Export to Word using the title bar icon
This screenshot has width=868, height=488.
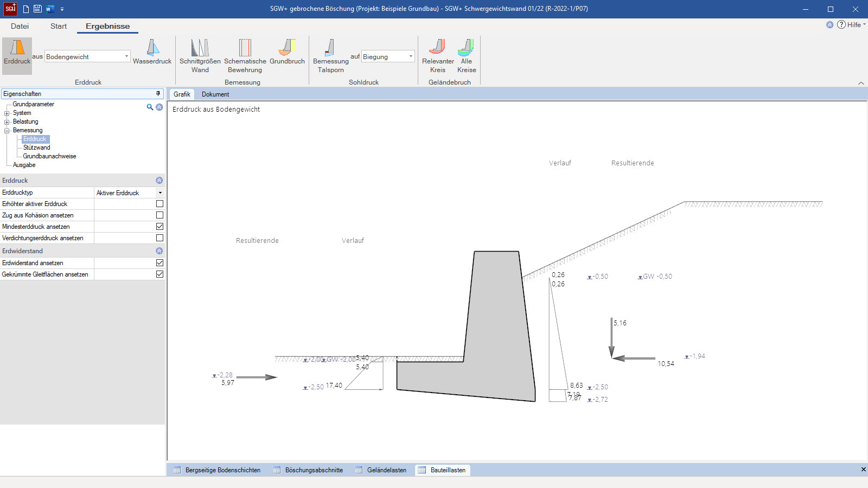(x=50, y=9)
